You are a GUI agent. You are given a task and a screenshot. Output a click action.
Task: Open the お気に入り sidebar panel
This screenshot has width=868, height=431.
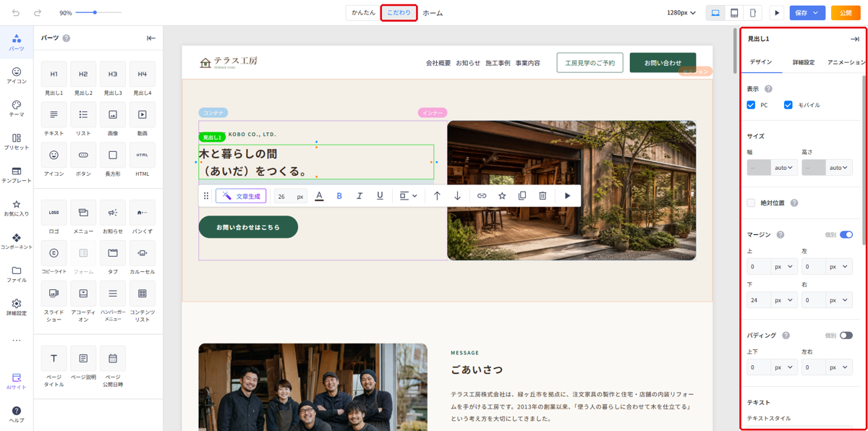pyautogui.click(x=16, y=208)
